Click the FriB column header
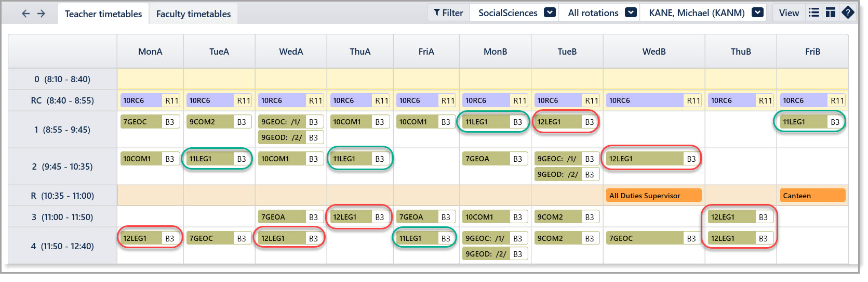This screenshot has height=282, width=868. point(813,52)
